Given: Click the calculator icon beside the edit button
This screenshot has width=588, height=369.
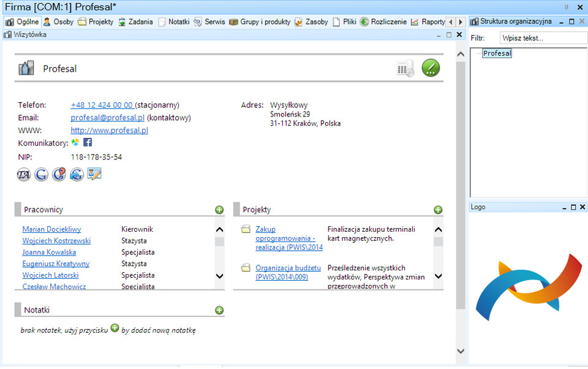Looking at the screenshot, I should 405,68.
